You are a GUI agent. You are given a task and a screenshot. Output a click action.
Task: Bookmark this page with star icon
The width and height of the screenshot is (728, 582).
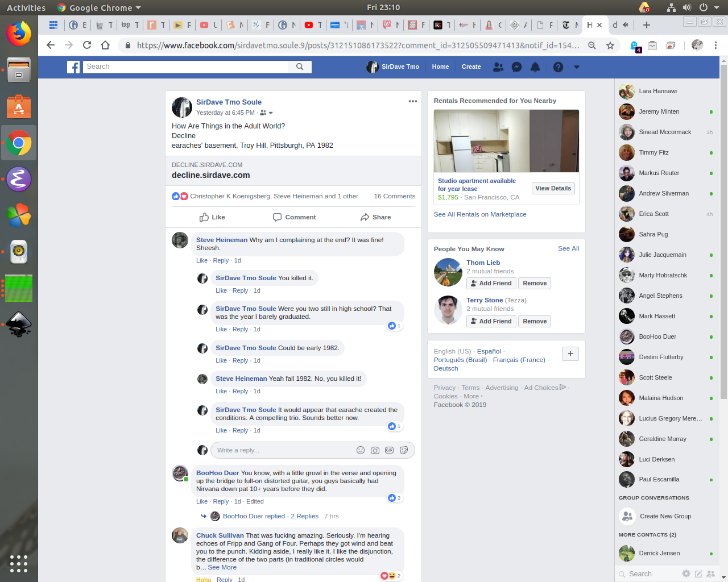point(610,45)
